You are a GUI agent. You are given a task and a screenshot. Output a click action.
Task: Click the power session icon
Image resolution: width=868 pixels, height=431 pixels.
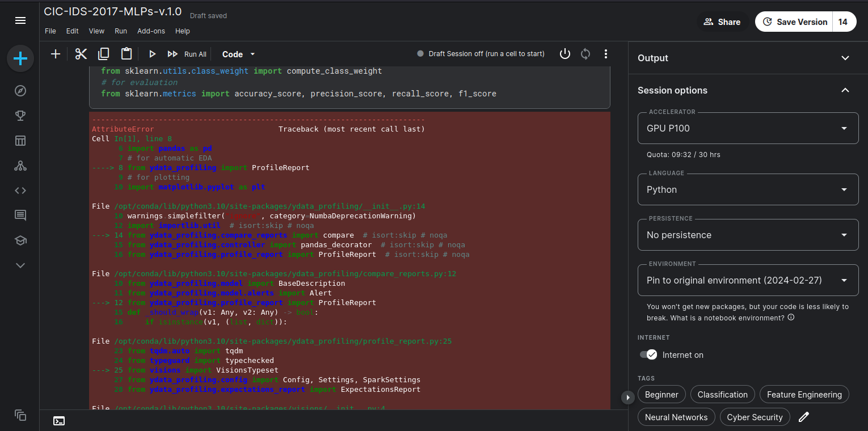tap(564, 54)
